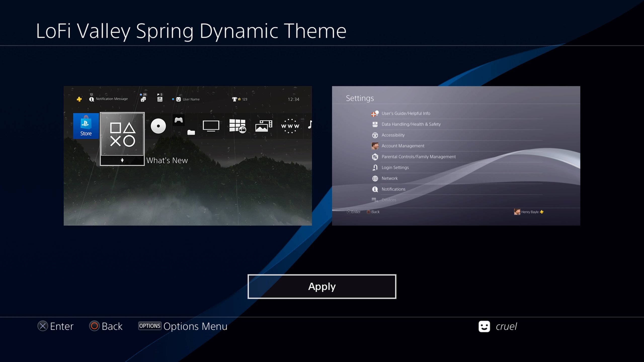Click the disc icon in preview
The image size is (644, 362).
coord(158,126)
